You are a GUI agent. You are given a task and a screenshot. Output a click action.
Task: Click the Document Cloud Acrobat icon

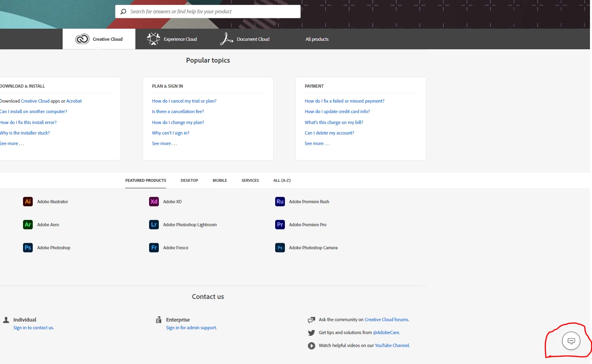pos(226,39)
